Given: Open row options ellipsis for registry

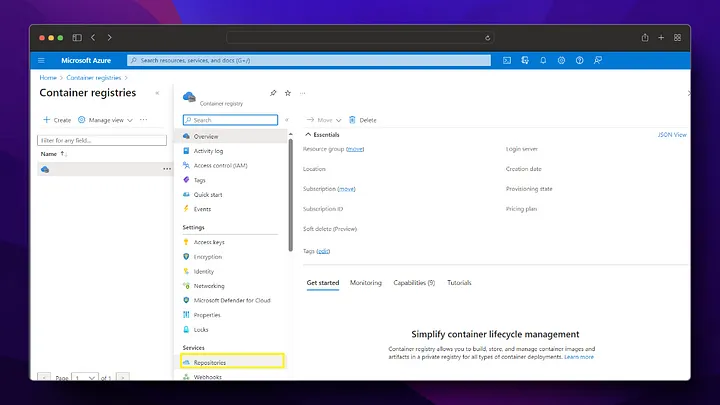Looking at the screenshot, I should pyautogui.click(x=167, y=169).
